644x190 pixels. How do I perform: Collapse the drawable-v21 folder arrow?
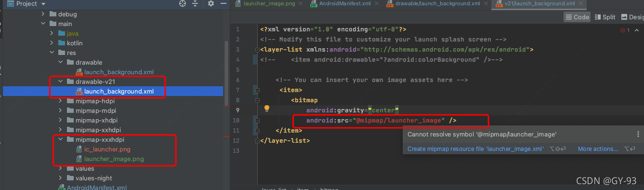tap(60, 81)
